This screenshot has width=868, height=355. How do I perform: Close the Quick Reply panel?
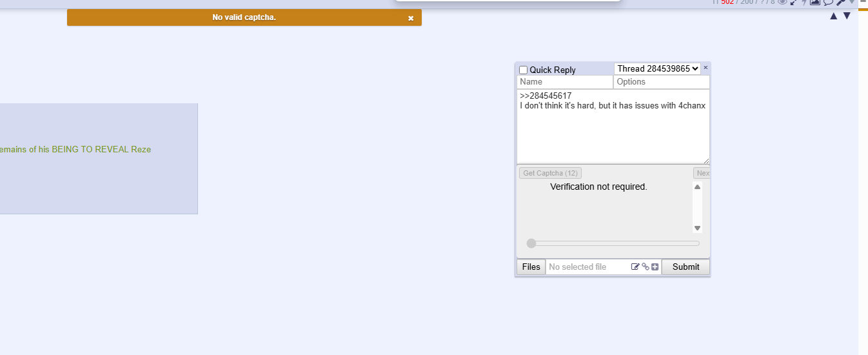pyautogui.click(x=705, y=67)
